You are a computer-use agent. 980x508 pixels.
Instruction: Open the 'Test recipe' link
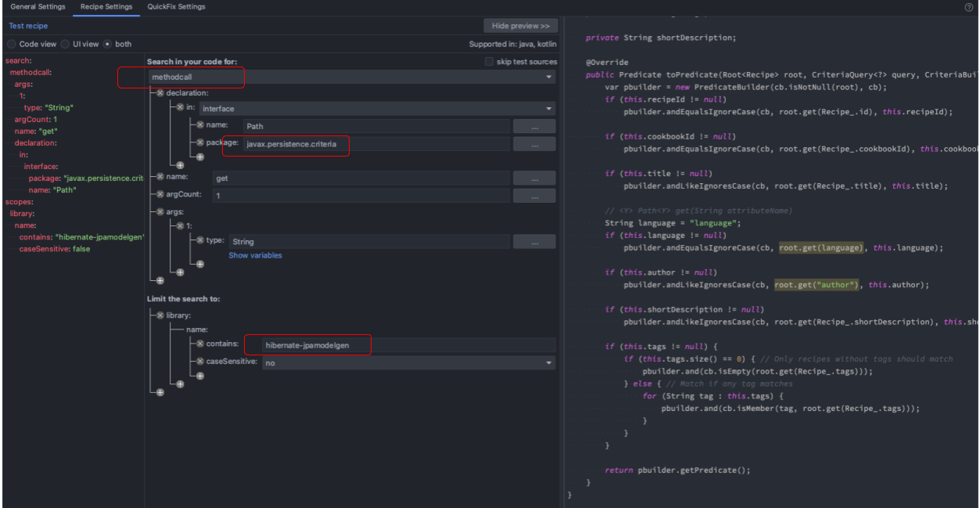pyautogui.click(x=28, y=26)
